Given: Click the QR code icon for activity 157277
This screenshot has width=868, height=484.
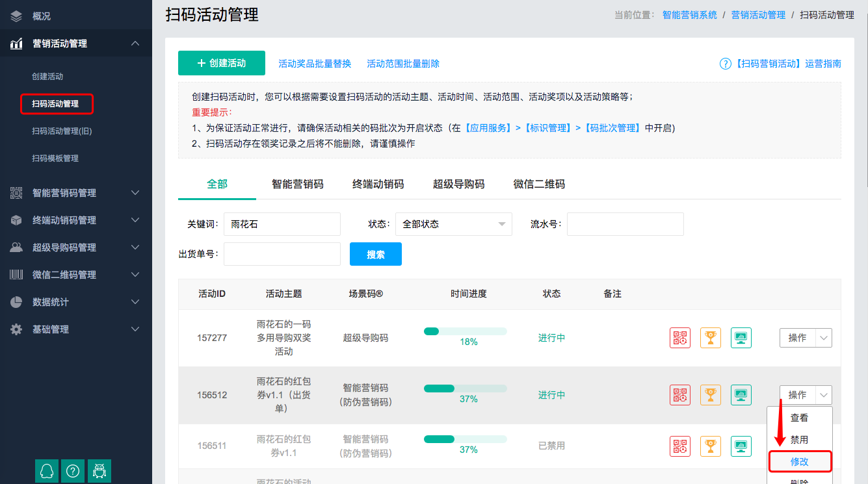Looking at the screenshot, I should point(680,338).
